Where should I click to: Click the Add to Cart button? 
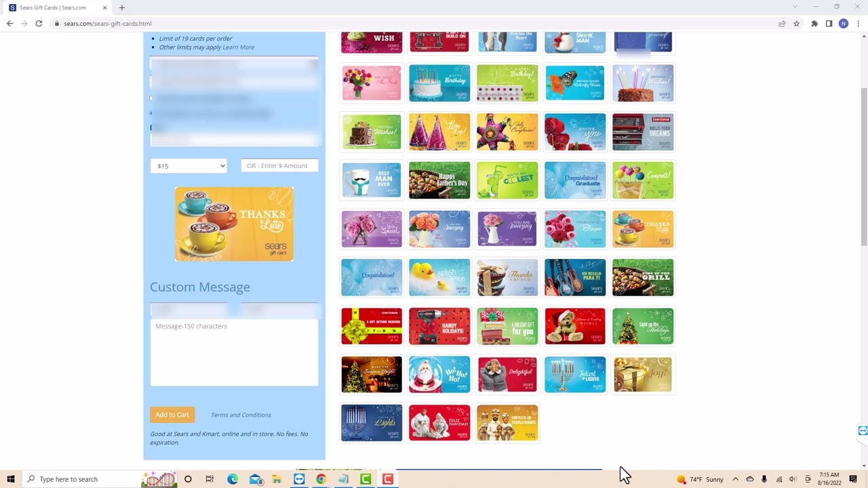172,415
